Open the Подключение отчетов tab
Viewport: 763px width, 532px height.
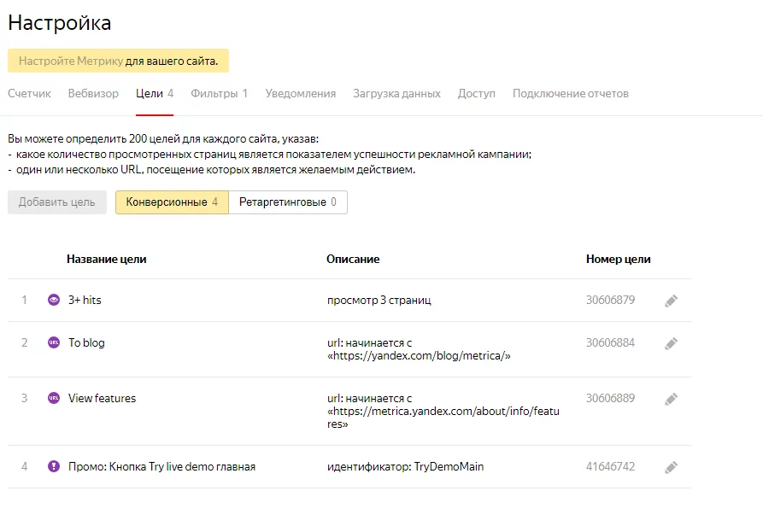pos(570,93)
